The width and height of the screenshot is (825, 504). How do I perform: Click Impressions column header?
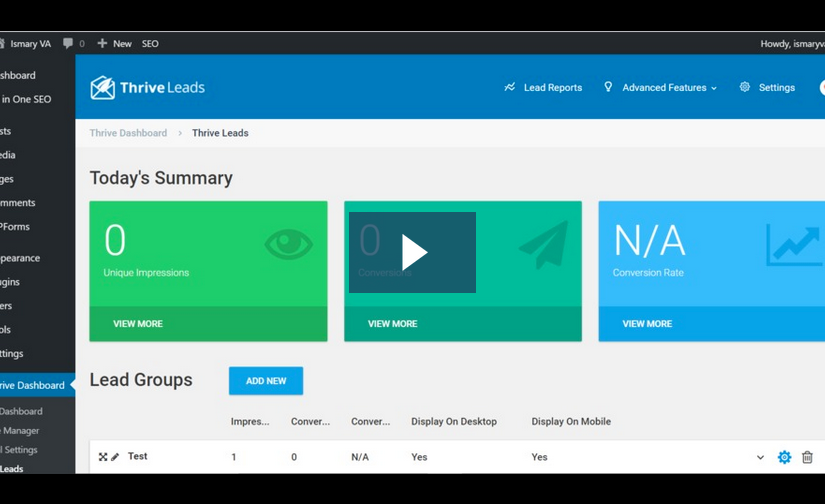(250, 421)
